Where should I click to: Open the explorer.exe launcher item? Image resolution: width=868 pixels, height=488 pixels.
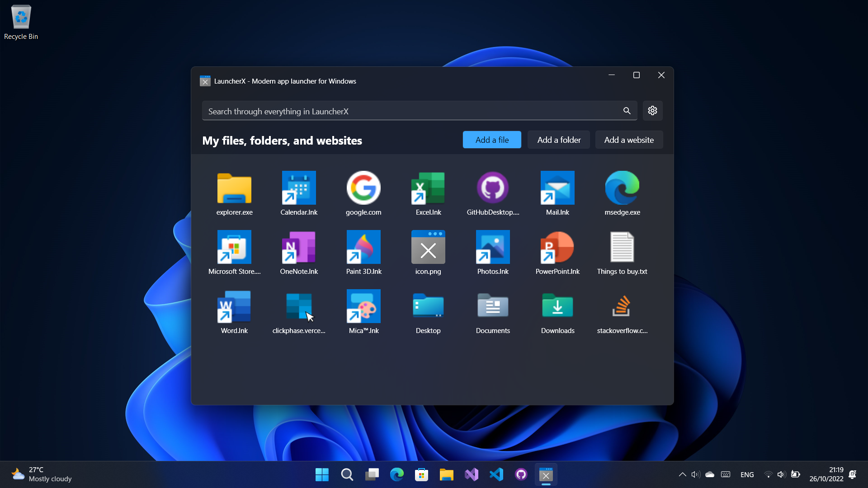pyautogui.click(x=234, y=194)
